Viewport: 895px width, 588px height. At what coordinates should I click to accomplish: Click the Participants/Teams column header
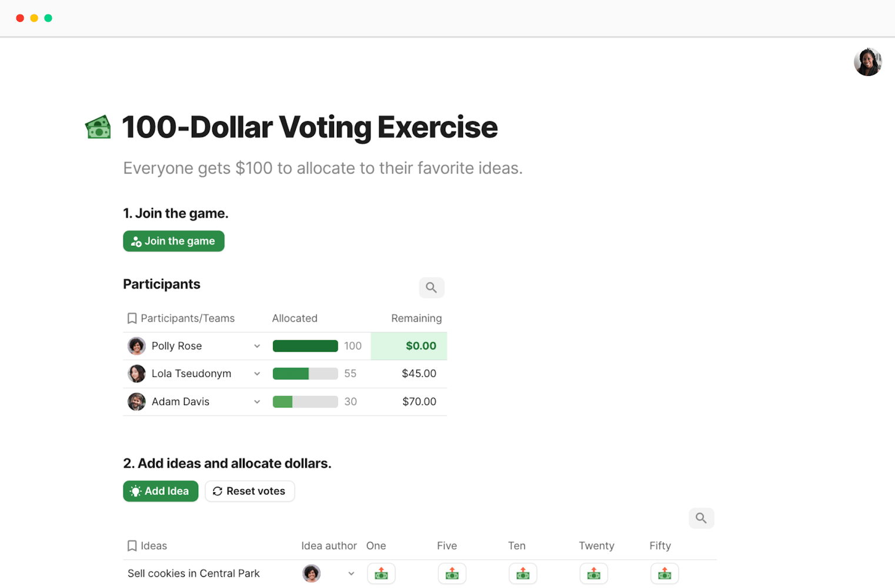pyautogui.click(x=187, y=318)
